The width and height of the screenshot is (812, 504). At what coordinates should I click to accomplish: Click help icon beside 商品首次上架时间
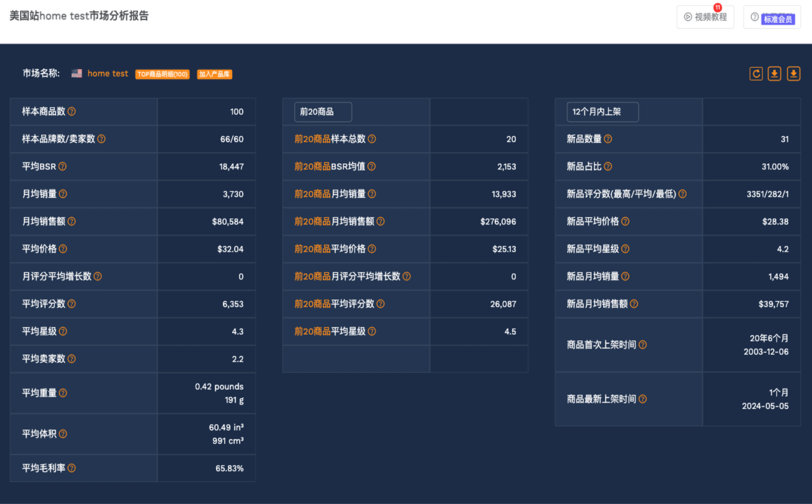click(x=642, y=345)
